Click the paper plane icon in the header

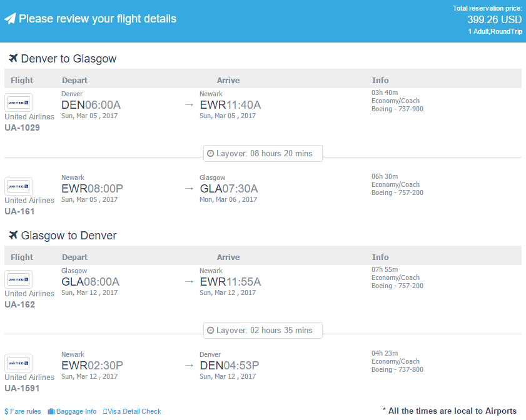pyautogui.click(x=10, y=19)
